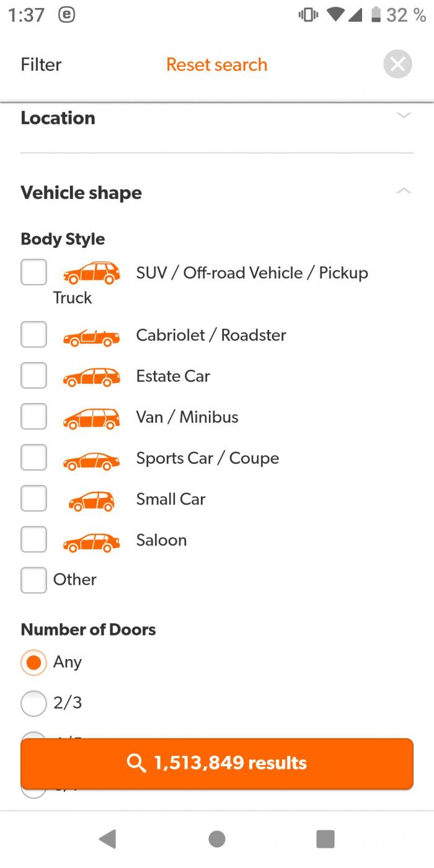Close the filter with the X icon

(397, 64)
